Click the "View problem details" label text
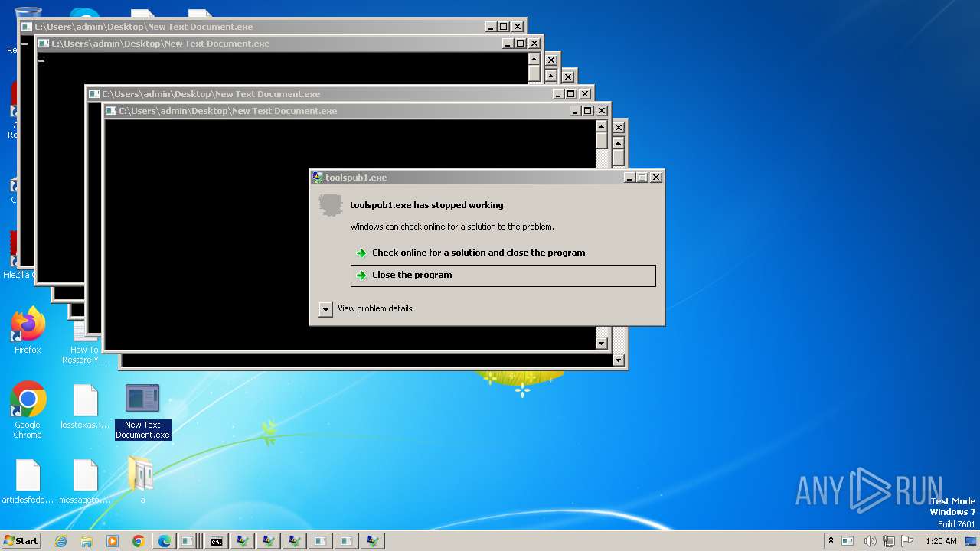This screenshot has height=551, width=980. [375, 309]
